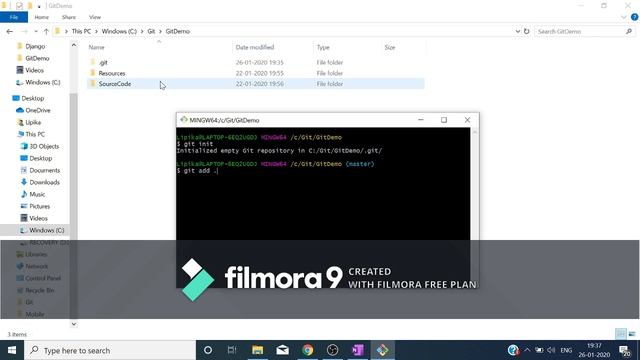Sort by the Size column header

point(390,47)
